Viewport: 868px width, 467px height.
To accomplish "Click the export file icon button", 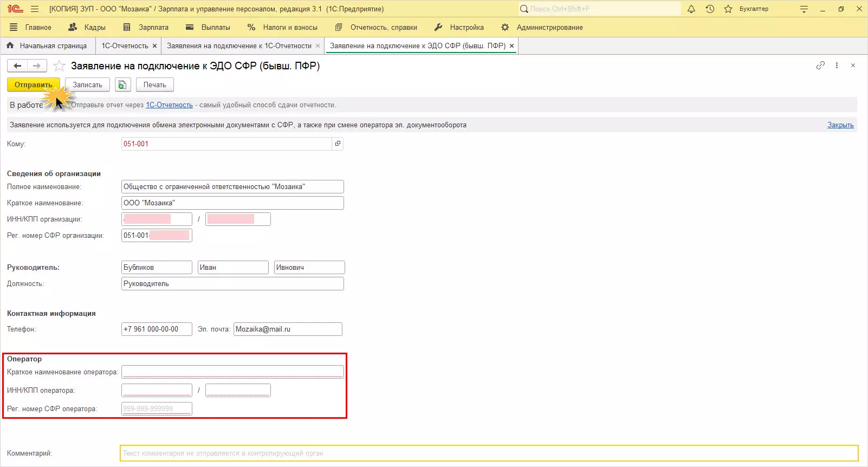I will point(123,85).
